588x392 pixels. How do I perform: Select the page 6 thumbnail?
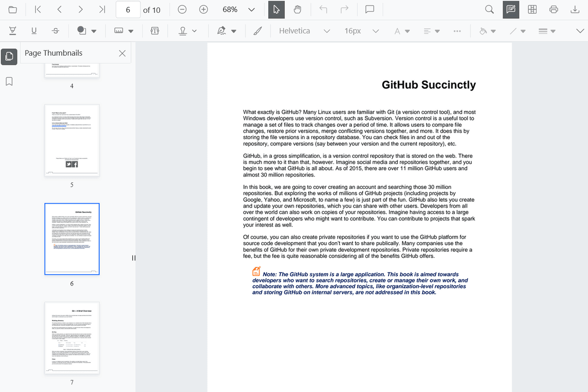coord(72,239)
